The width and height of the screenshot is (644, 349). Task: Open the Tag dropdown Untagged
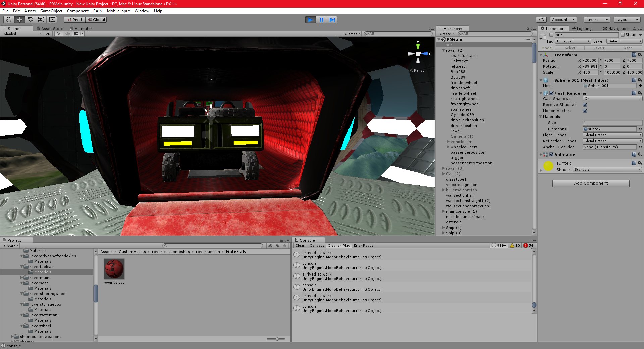573,41
